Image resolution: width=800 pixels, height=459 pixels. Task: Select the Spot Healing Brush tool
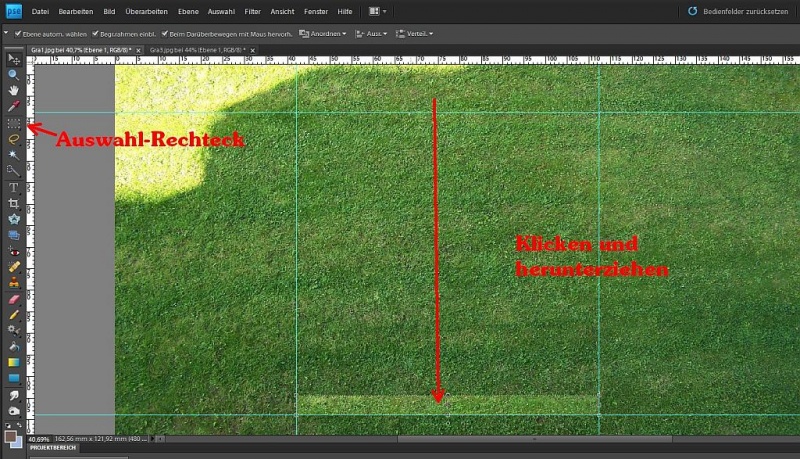coord(14,267)
